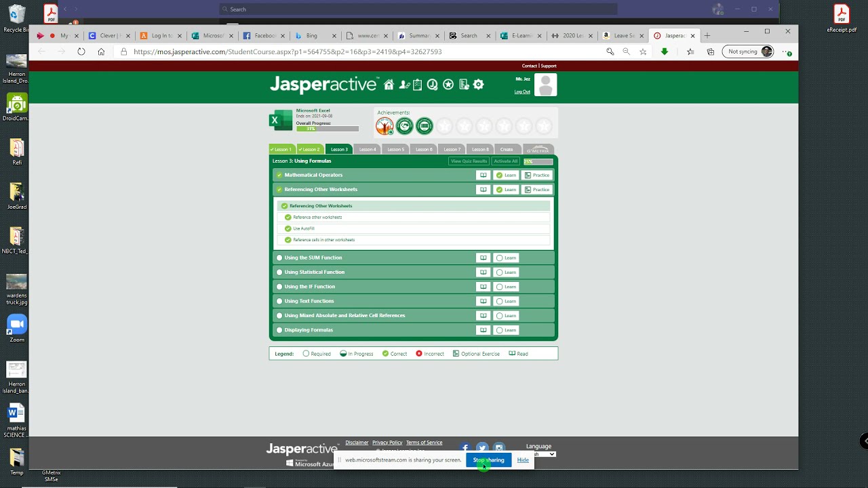Switch to Lesson 7 tab
This screenshot has width=868, height=488.
point(452,149)
